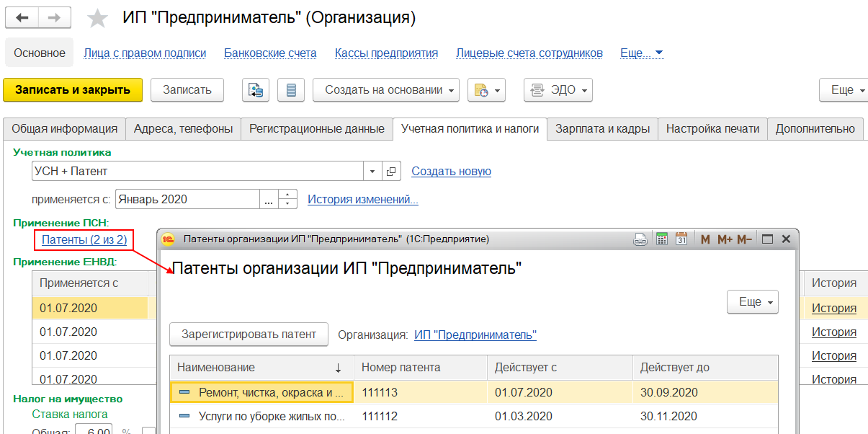Switch to Зарплата и кадры tab

tap(603, 129)
